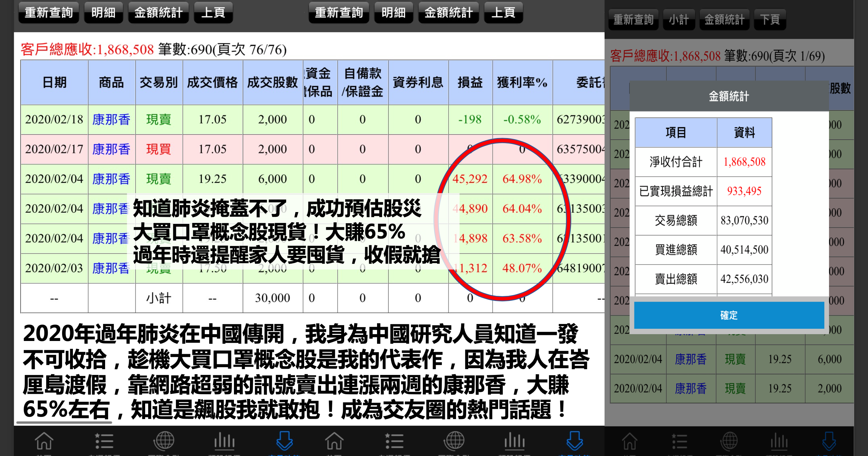868x456 pixels.
Task: Tap the blue download-arrow icon in the left panel's bottom bar
Action: (x=284, y=441)
